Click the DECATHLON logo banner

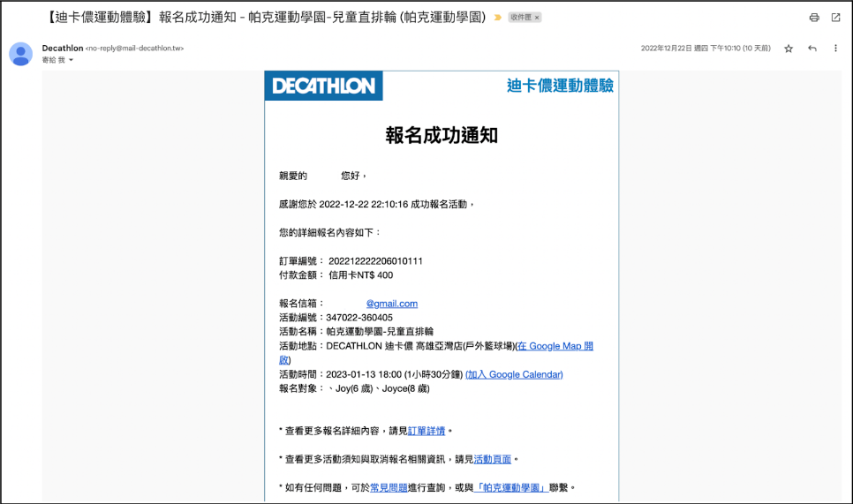324,86
